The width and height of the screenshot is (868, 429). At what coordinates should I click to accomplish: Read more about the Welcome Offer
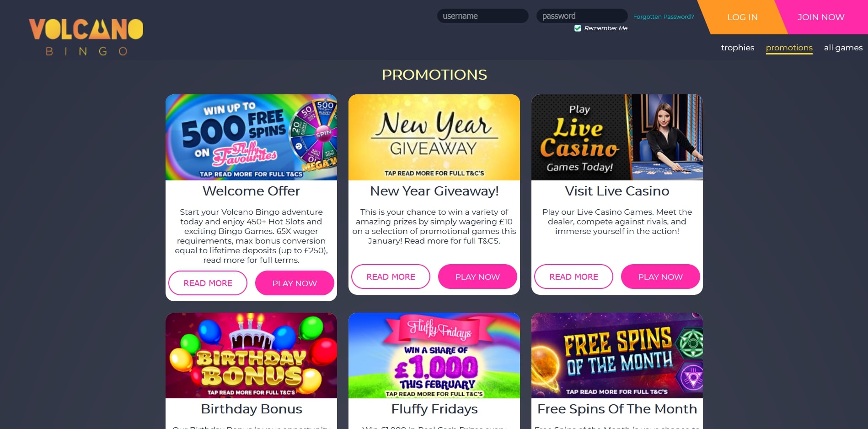[208, 283]
